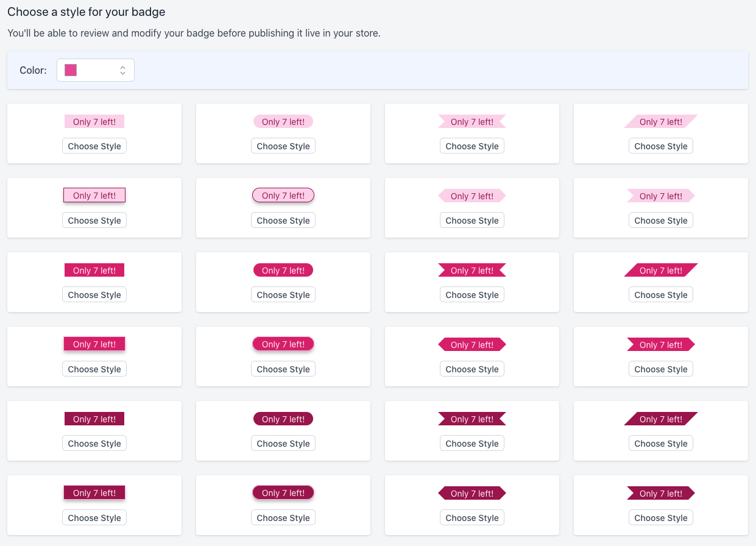This screenshot has height=546, width=756.
Task: Click the up-down arrows in Color selector
Action: tap(122, 70)
